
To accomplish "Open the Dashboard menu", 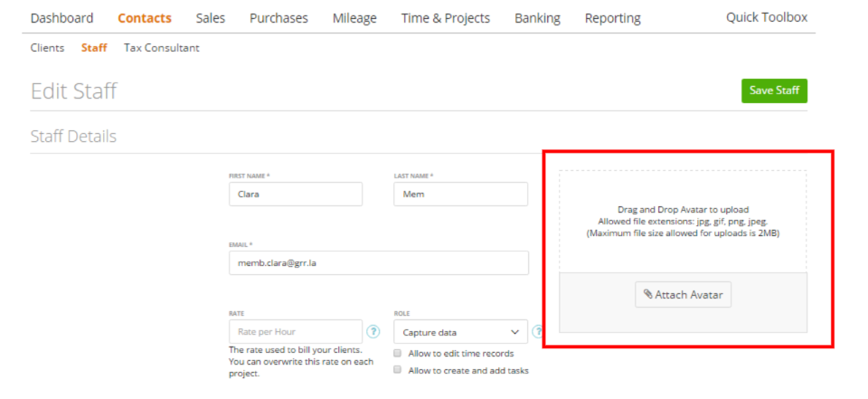I will (x=62, y=18).
